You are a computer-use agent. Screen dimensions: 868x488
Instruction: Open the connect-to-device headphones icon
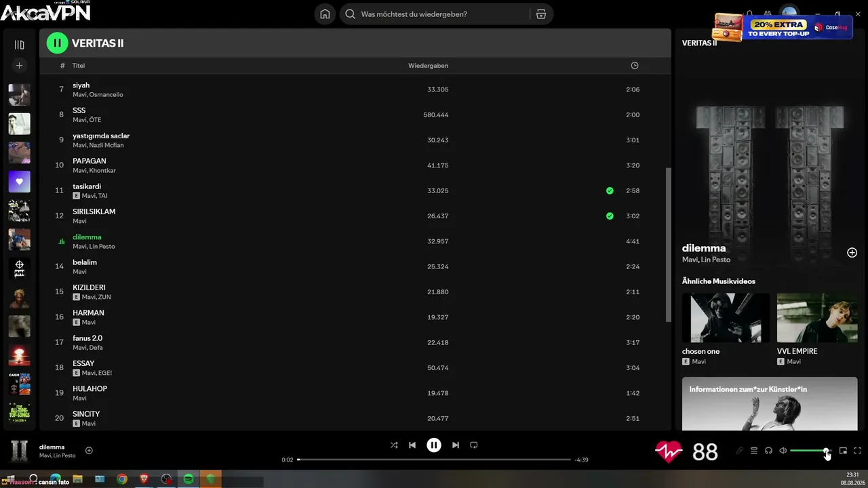click(x=768, y=451)
